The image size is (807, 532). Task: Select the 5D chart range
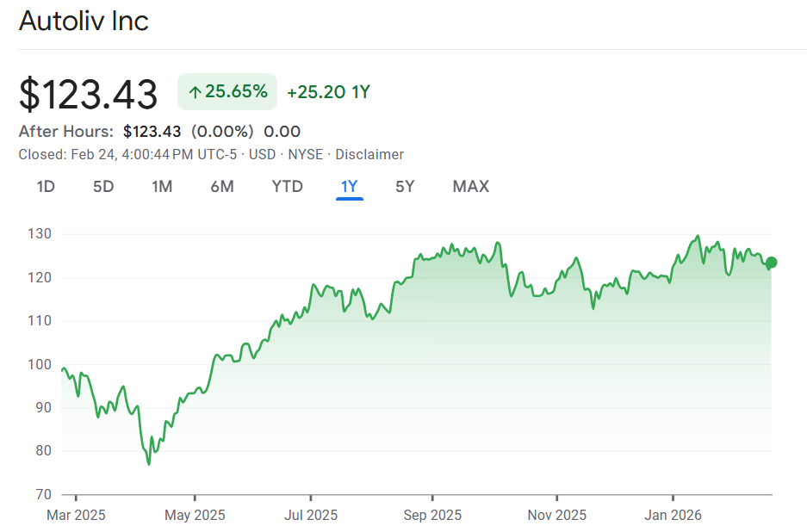pos(103,186)
